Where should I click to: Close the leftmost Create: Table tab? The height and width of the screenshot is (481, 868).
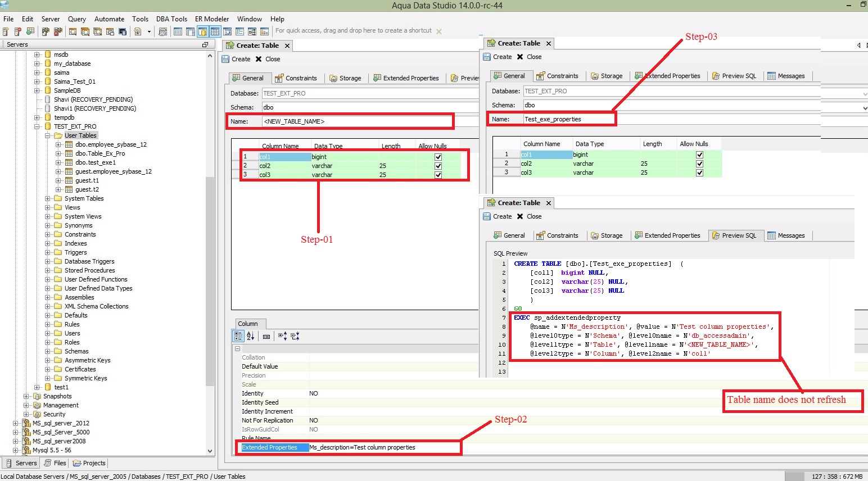click(287, 46)
